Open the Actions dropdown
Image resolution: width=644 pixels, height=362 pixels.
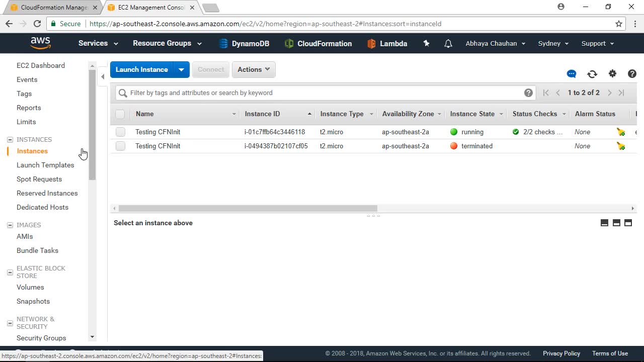[254, 69]
